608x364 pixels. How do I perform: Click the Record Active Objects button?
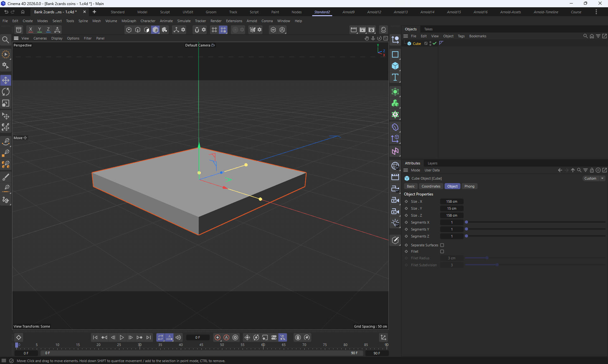pos(217,337)
